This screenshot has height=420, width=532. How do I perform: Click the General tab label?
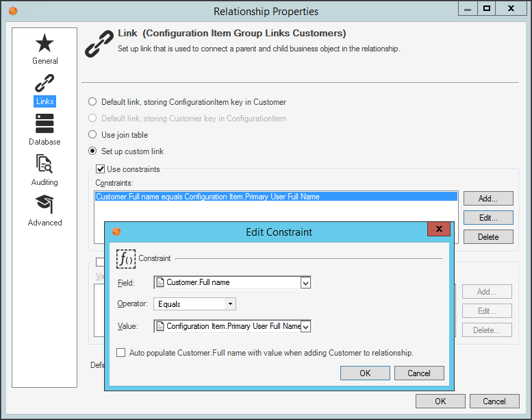coord(45,61)
